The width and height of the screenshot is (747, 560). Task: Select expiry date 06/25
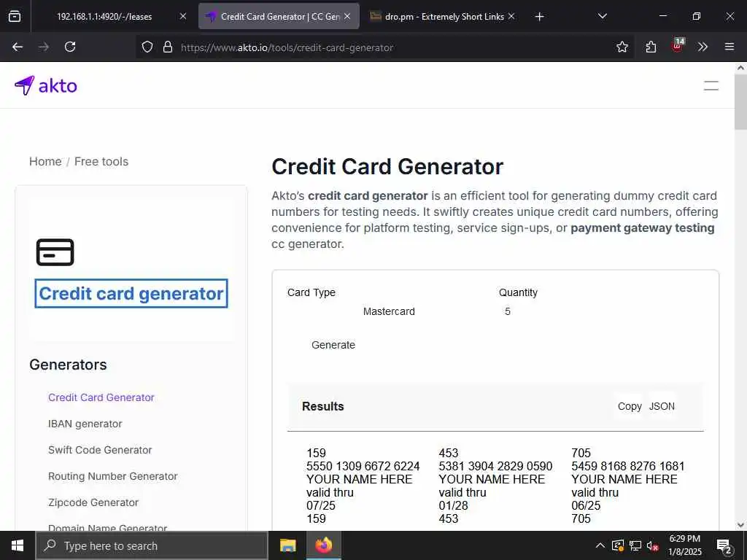[x=586, y=505]
